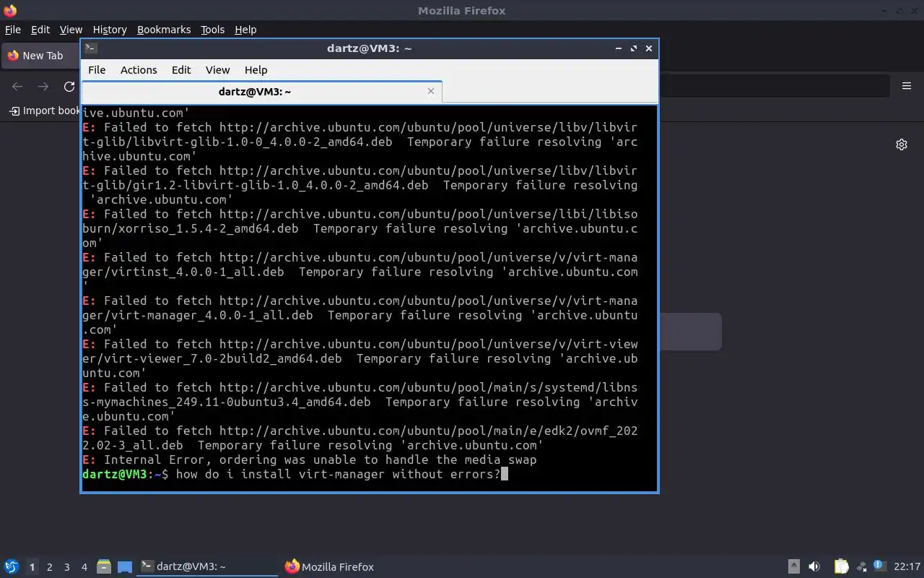Switch to workspace 3 in pager
The height and width of the screenshot is (578, 924).
[x=66, y=567]
